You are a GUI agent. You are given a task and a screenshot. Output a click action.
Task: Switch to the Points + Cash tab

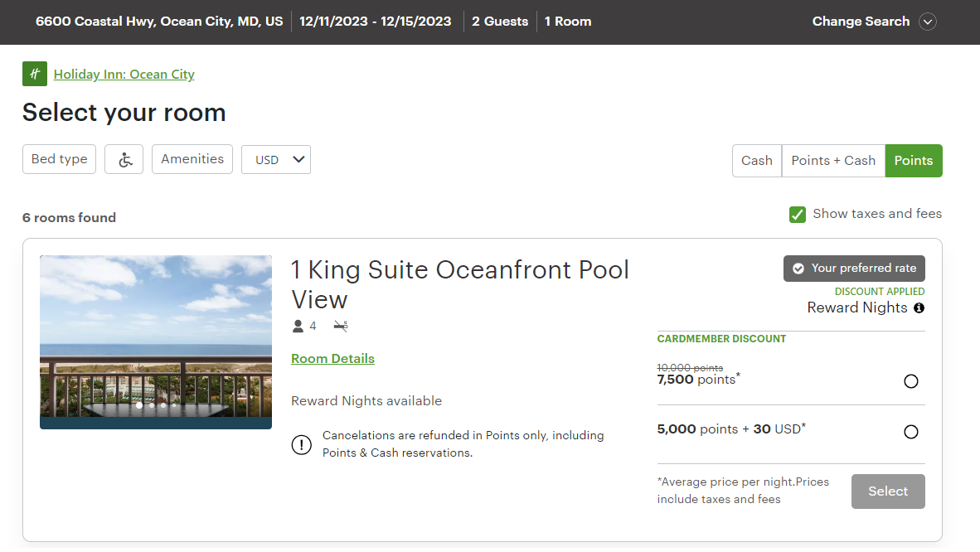point(833,161)
